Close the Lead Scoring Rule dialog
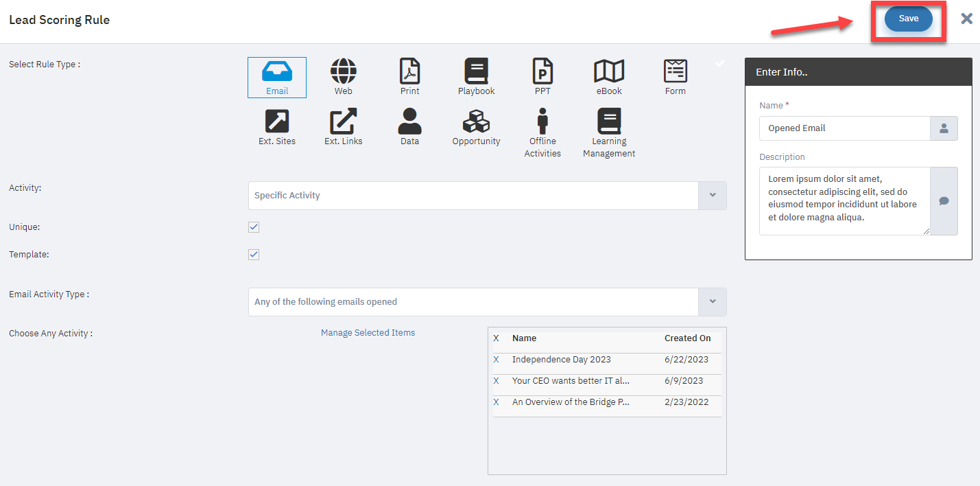Image resolution: width=980 pixels, height=486 pixels. [966, 19]
